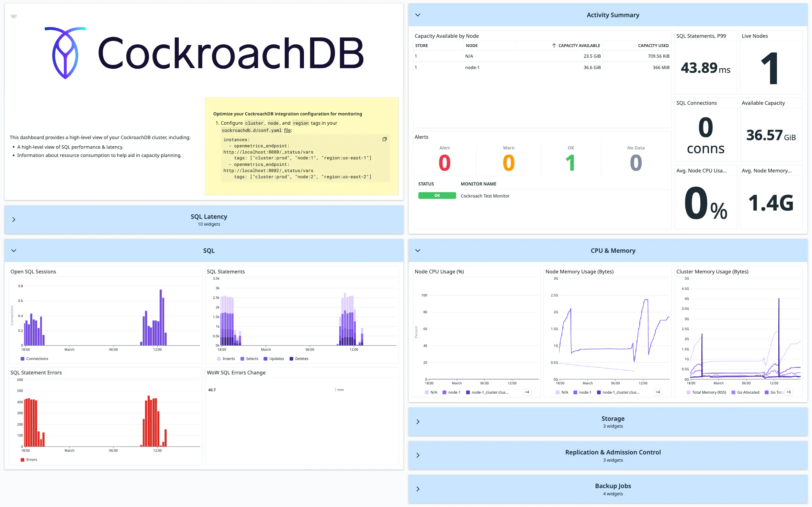The width and height of the screenshot is (812, 507).
Task: Expand the Backup Jobs section
Action: [x=418, y=489]
